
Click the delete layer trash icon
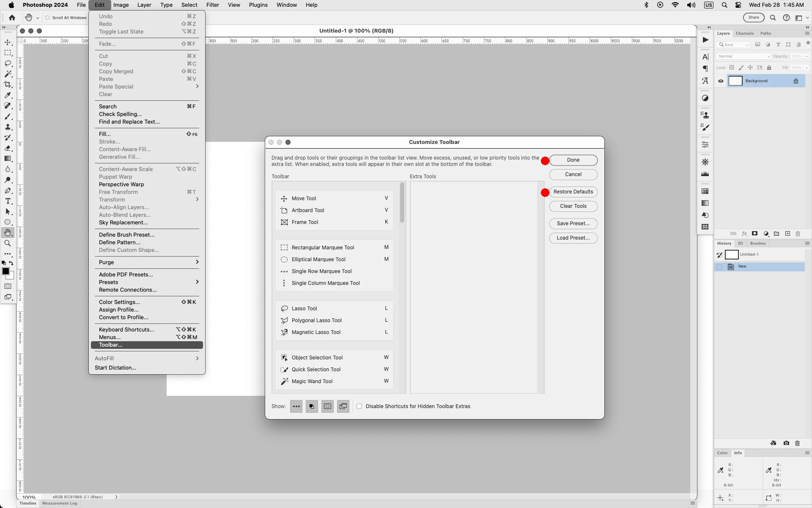[798, 234]
